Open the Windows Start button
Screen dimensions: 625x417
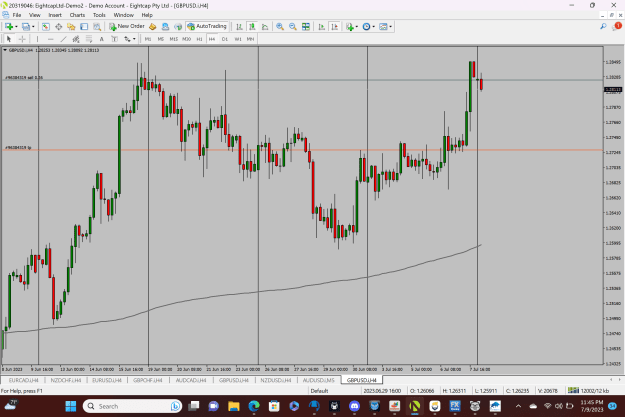coord(71,406)
